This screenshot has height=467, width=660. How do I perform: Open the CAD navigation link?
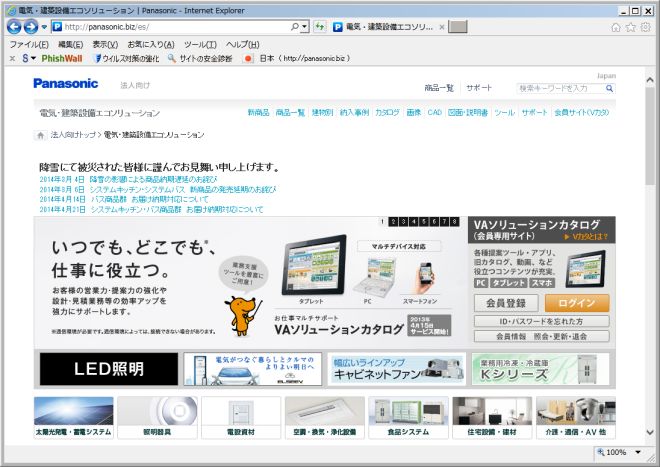coord(434,112)
